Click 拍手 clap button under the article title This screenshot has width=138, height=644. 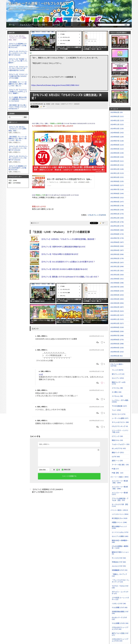click(43, 106)
